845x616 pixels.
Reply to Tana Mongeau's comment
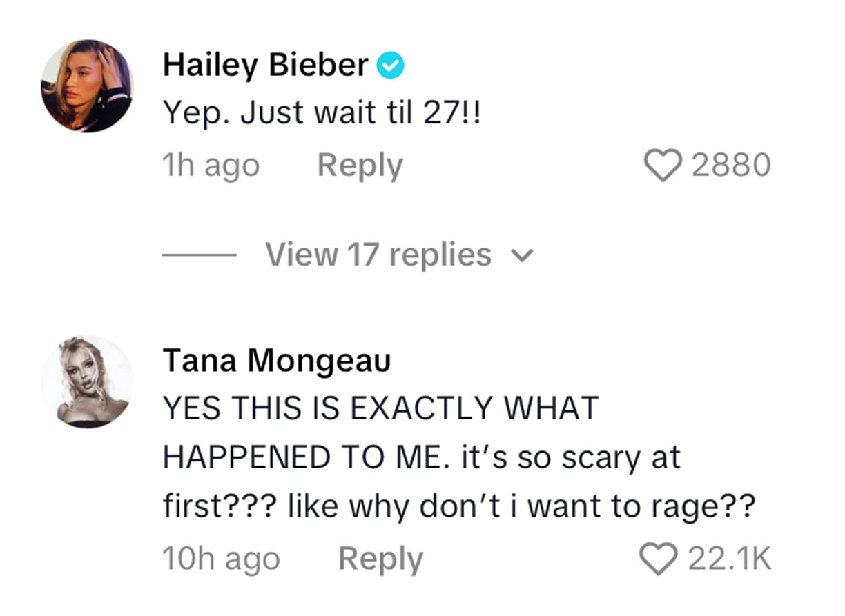click(x=380, y=558)
